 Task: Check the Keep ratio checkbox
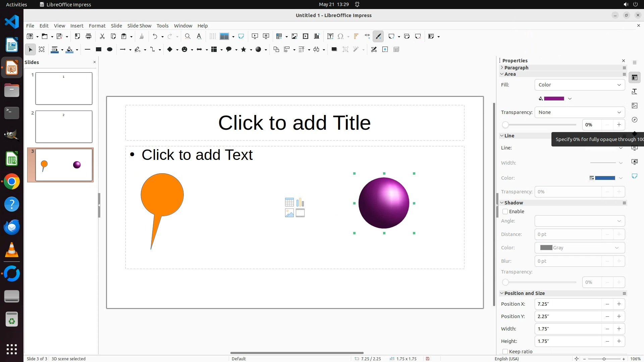[x=505, y=352]
